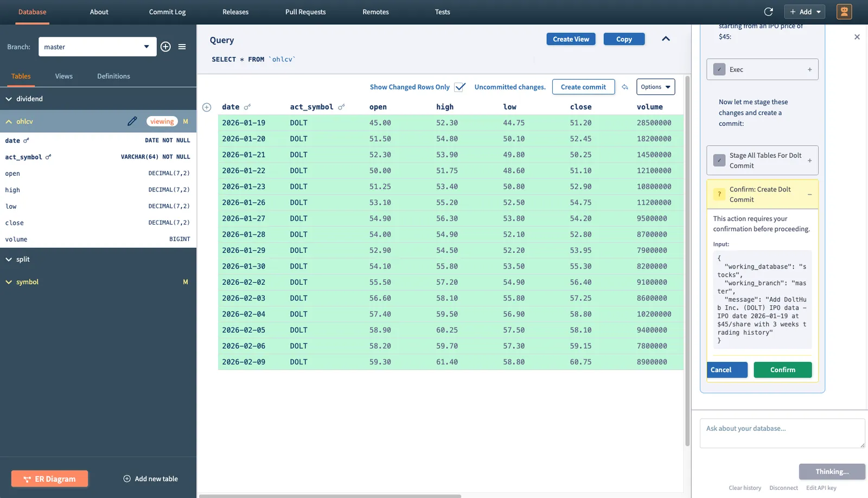This screenshot has width=868, height=498.
Task: Collapse the Confirm: Create Dolt Commit step
Action: point(809,194)
